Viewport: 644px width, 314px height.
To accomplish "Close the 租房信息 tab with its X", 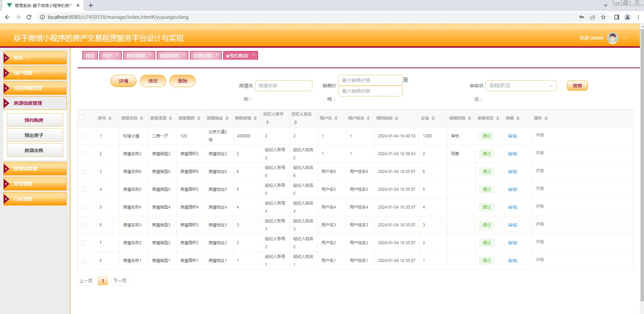I will 184,54.
